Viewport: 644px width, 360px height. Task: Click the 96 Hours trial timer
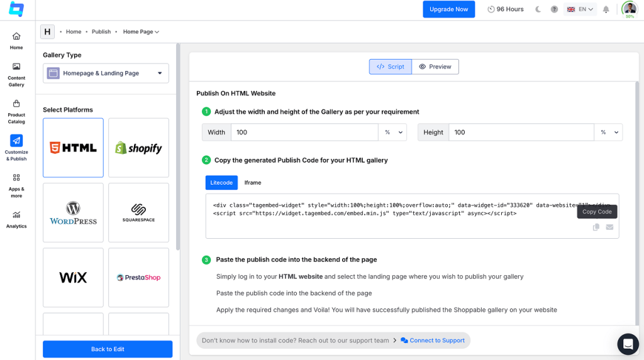coord(506,9)
